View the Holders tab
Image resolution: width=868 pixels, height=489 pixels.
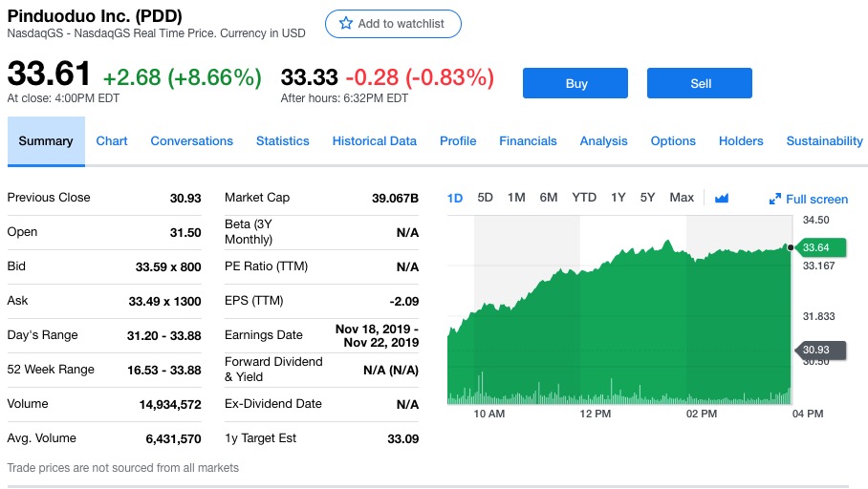(x=741, y=141)
